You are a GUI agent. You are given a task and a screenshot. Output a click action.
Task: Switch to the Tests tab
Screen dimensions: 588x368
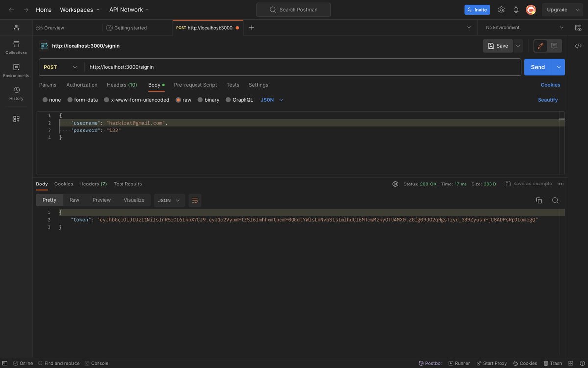tap(233, 85)
